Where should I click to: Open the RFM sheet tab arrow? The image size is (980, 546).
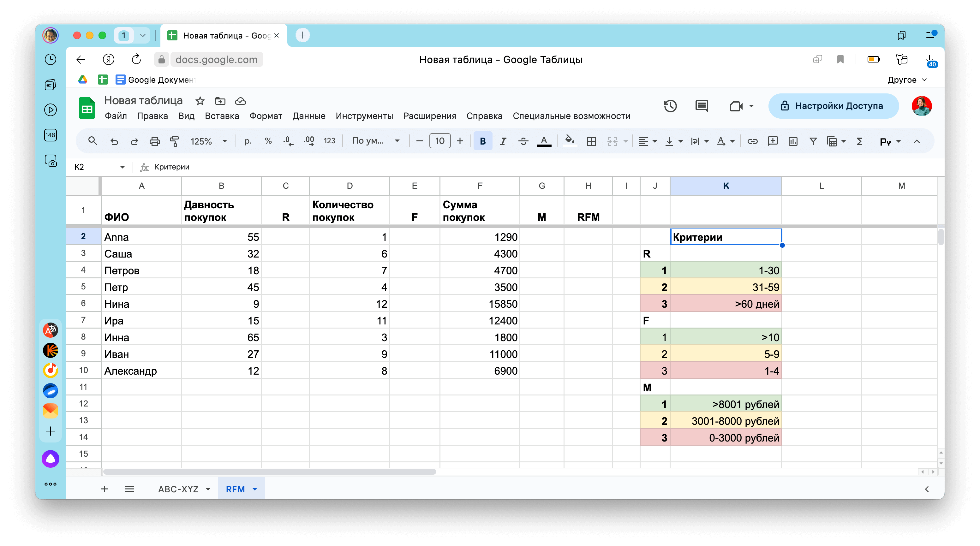255,489
